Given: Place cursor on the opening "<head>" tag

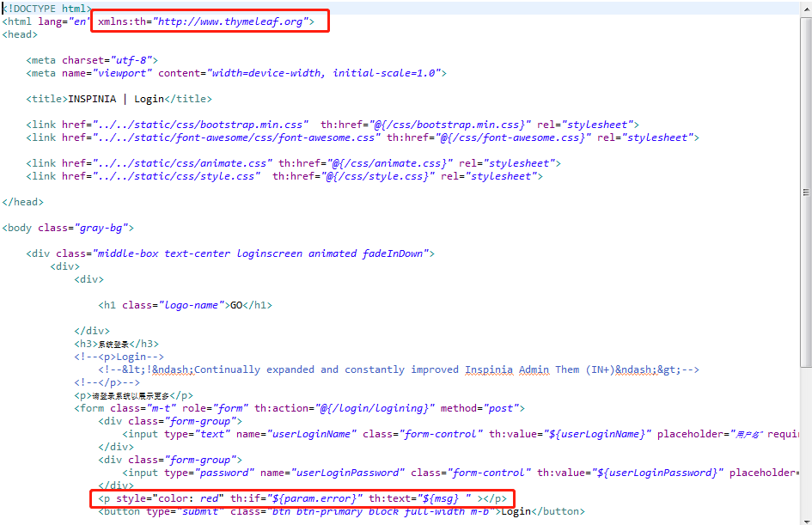Looking at the screenshot, I should [x=20, y=34].
